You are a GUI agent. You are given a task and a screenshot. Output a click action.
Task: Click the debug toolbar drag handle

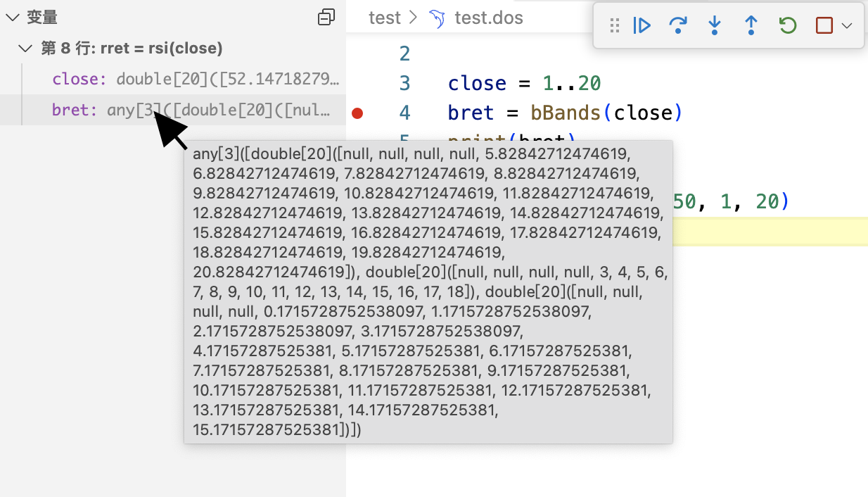(x=614, y=26)
